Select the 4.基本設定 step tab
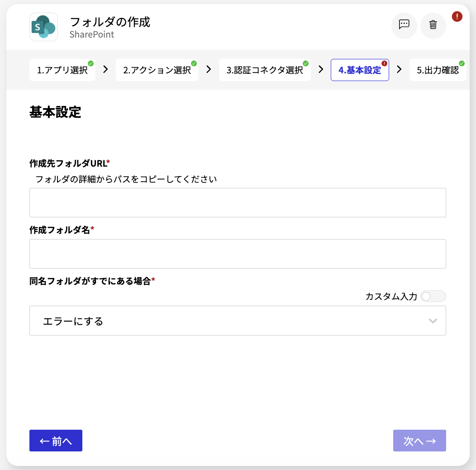The width and height of the screenshot is (476, 470). click(x=360, y=70)
